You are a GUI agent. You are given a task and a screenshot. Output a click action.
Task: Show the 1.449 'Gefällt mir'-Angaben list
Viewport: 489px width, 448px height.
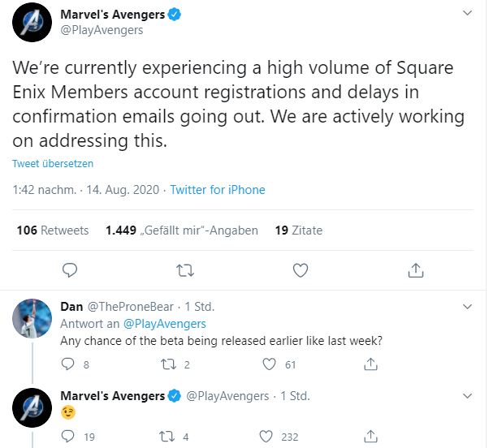click(181, 230)
